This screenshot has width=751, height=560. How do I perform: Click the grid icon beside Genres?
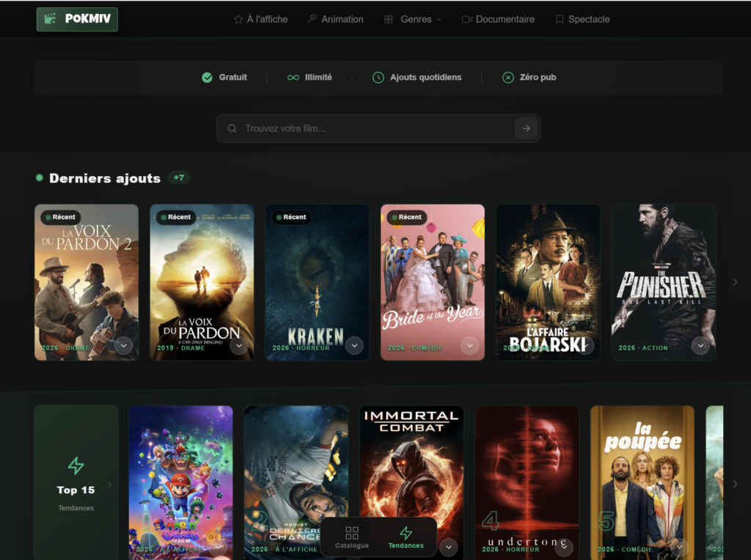[389, 19]
